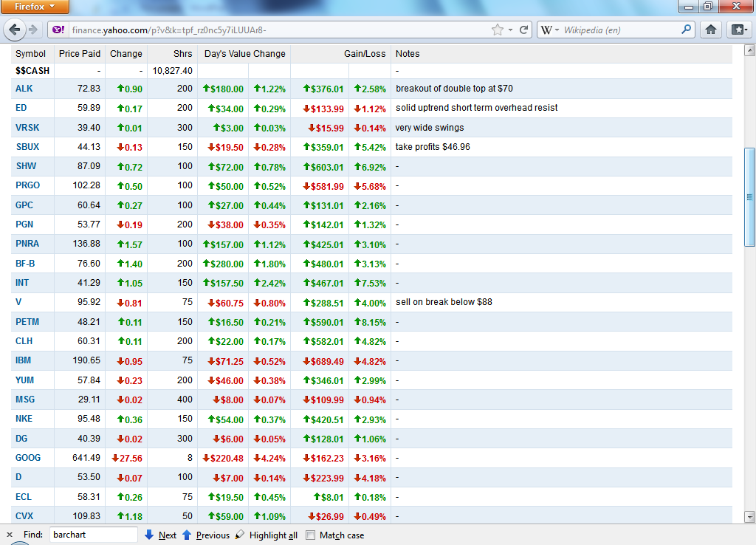
Task: Open the PNRA ticker link
Action: point(27,244)
